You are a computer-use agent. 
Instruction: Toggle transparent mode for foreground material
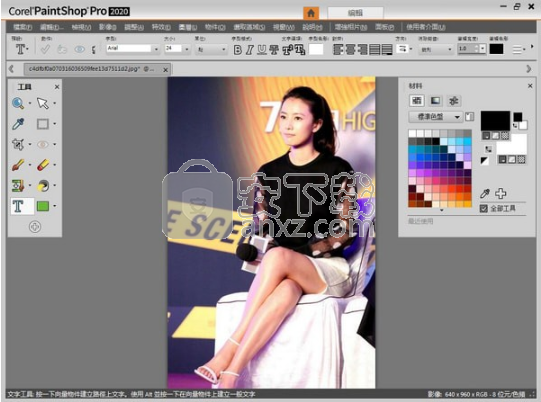pyautogui.click(x=505, y=136)
